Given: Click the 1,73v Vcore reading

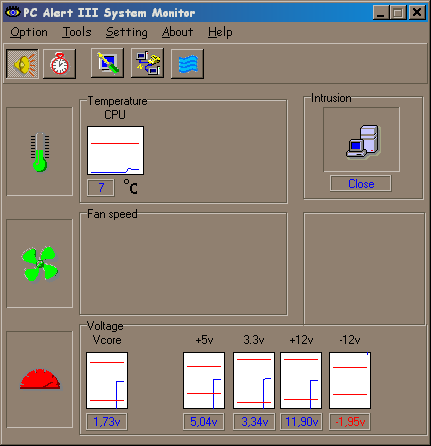Looking at the screenshot, I should pos(107,422).
